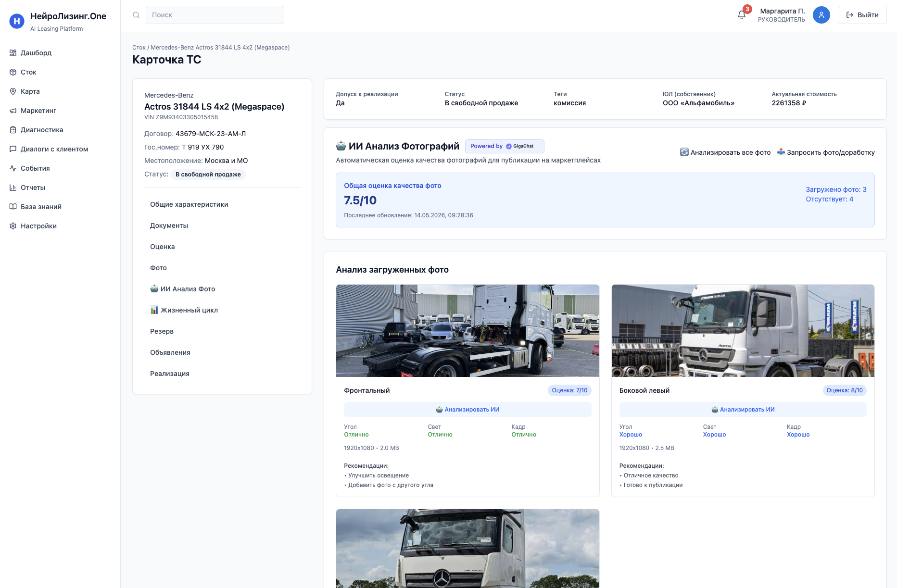Log out with the Выйти button
This screenshot has height=588, width=897.
[x=862, y=15]
